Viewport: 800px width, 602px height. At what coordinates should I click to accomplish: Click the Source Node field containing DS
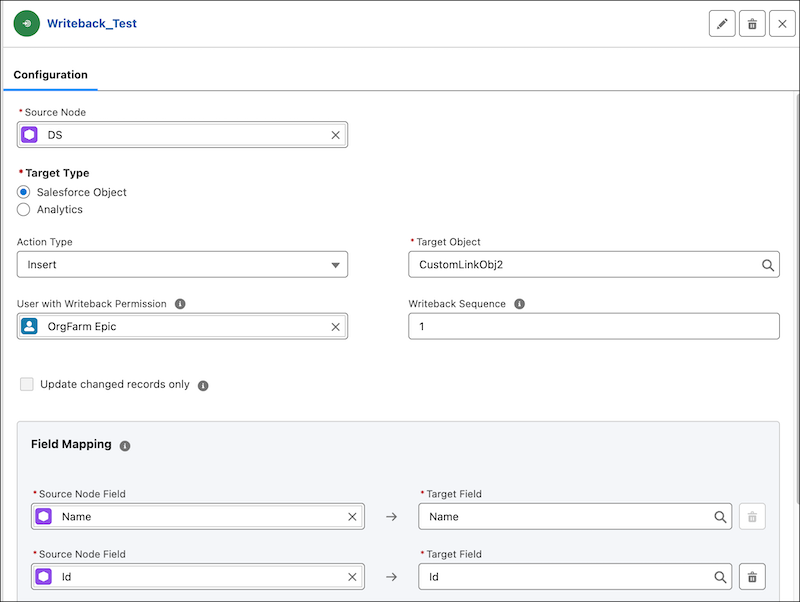point(182,135)
